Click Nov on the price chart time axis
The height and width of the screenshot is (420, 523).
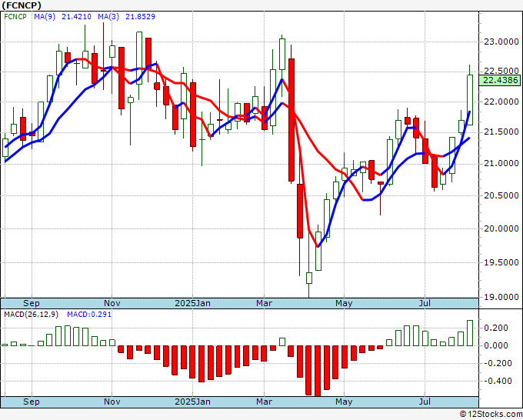(x=112, y=303)
